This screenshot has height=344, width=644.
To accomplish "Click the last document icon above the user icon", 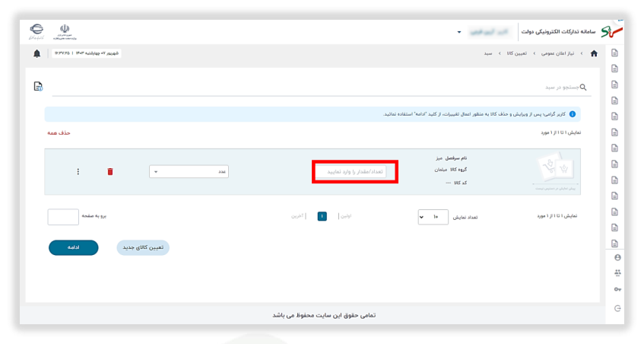I will pyautogui.click(x=614, y=244).
